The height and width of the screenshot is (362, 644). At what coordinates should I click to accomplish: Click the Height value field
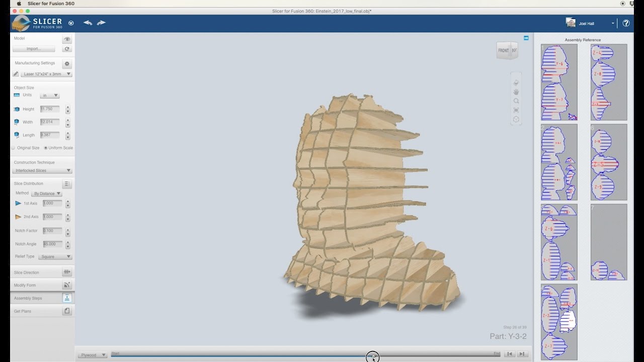[x=50, y=109]
